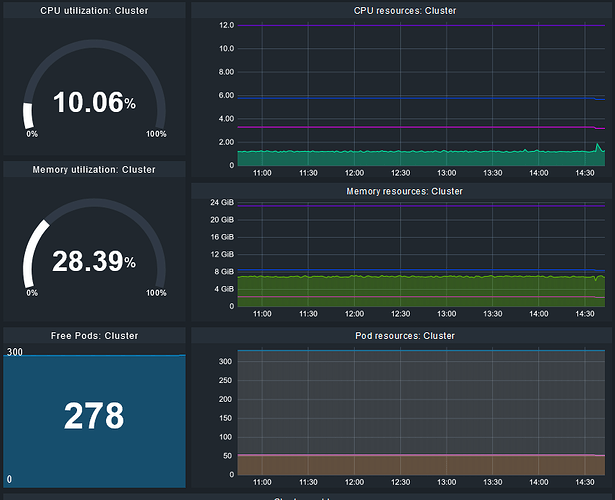615x500 pixels.
Task: Click the 278 free pods stat number
Action: point(94,416)
